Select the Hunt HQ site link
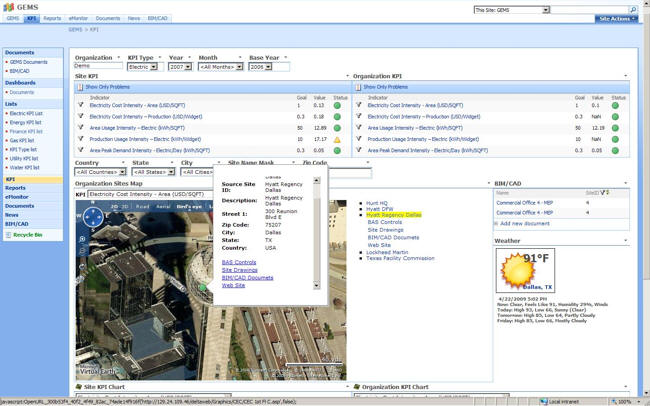Image resolution: width=650 pixels, height=406 pixels. pyautogui.click(x=377, y=203)
